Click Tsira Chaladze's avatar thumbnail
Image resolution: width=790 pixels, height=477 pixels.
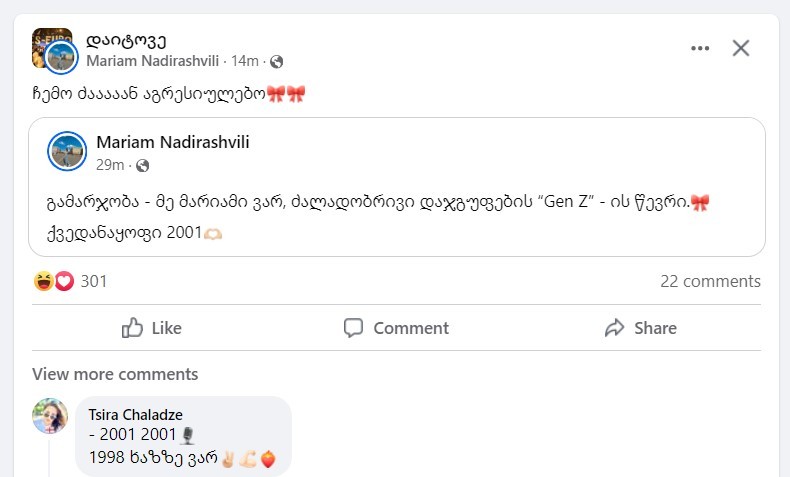click(49, 416)
